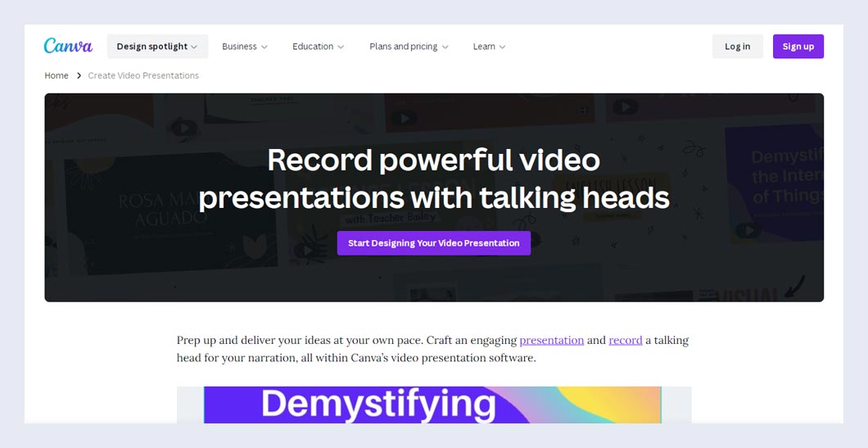Click the Demystifying presentation preview image
The image size is (868, 448).
pos(434,405)
